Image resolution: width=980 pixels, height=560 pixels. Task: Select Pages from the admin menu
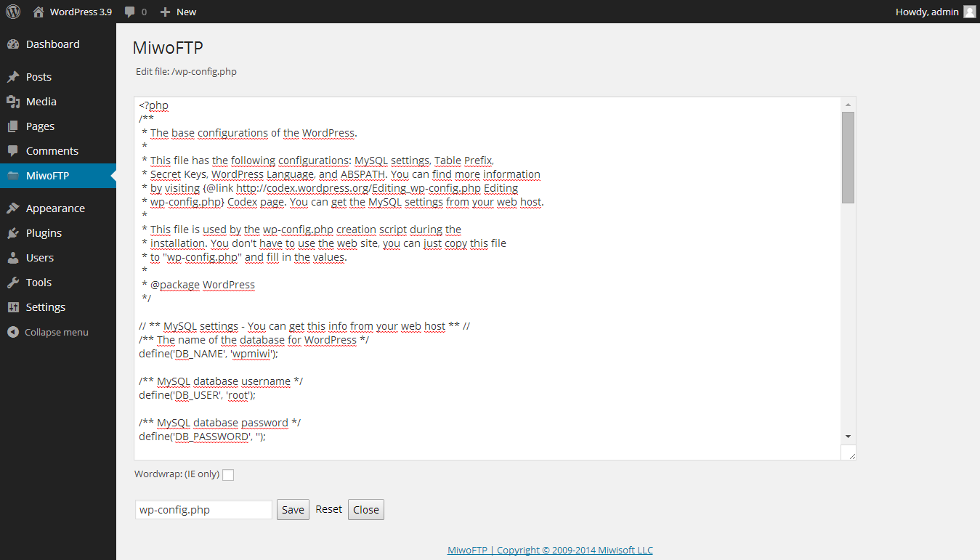(x=40, y=126)
